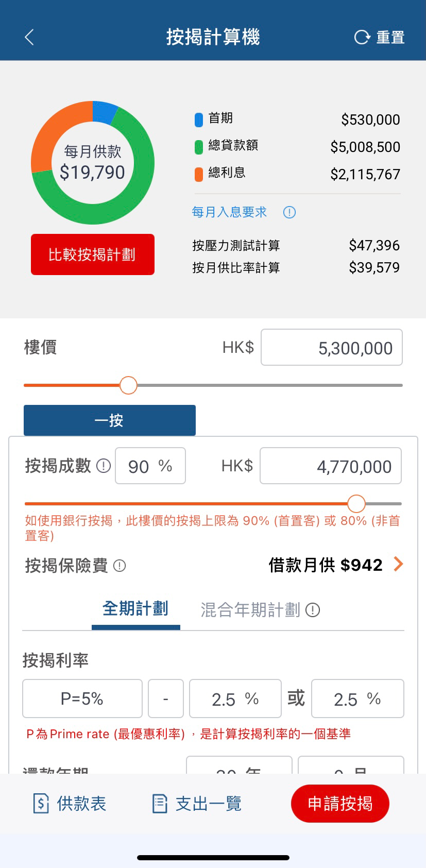
Task: Click the 樓價 slider handle
Action: (128, 385)
